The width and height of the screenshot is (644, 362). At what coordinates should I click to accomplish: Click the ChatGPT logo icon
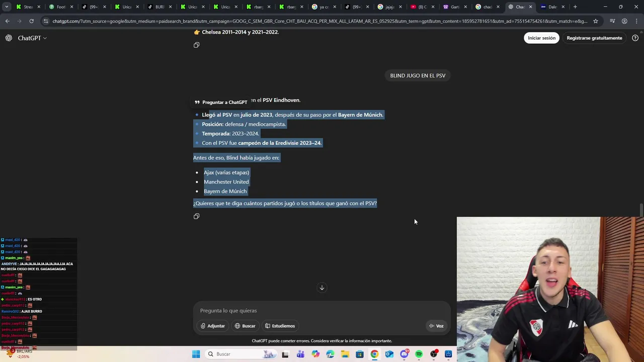[9, 38]
